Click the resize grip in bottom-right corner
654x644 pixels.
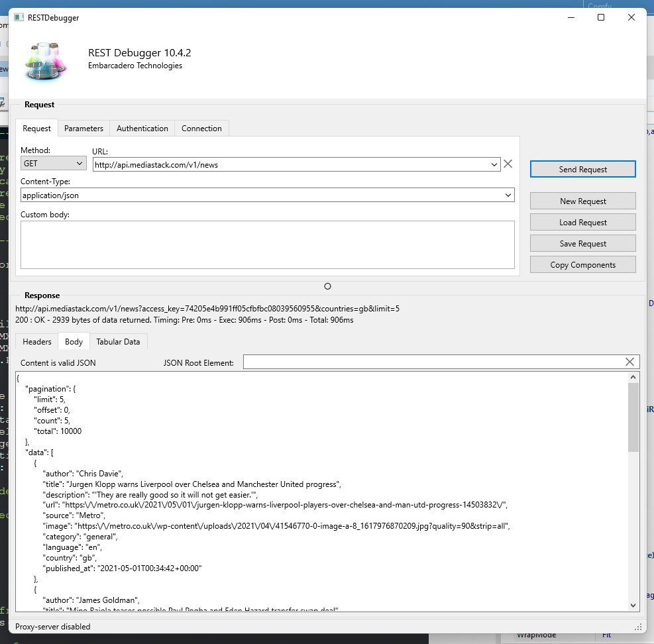[x=638, y=627]
